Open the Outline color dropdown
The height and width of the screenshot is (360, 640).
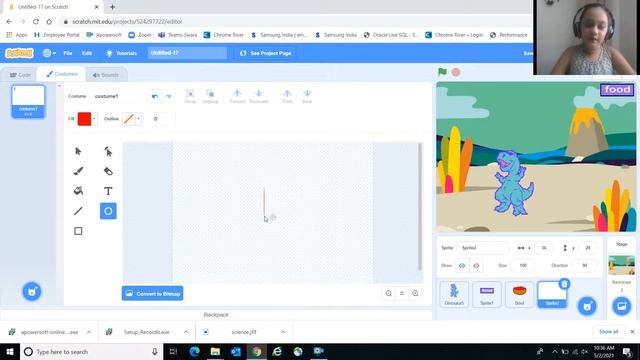click(x=138, y=119)
